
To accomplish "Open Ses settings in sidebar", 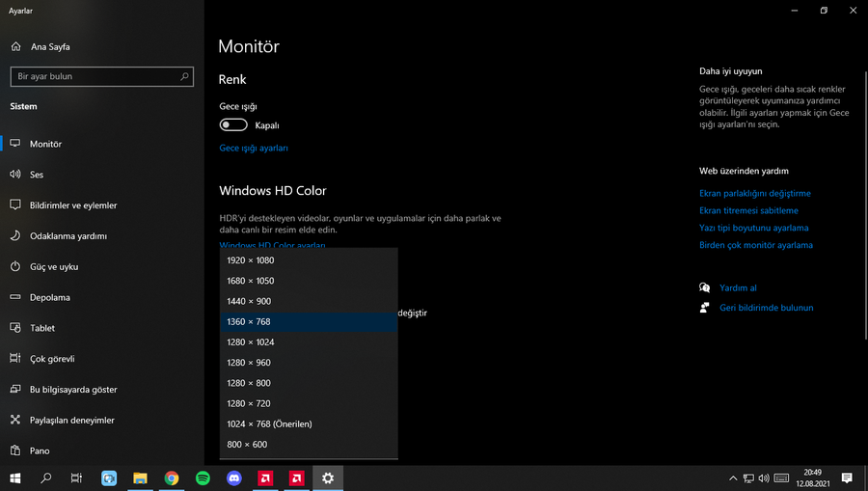I will pyautogui.click(x=37, y=175).
